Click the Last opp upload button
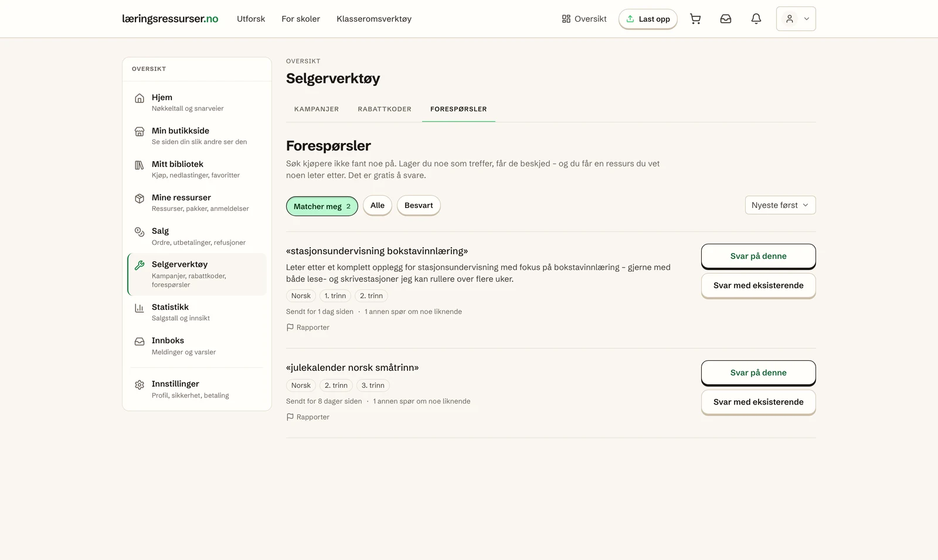 click(648, 19)
